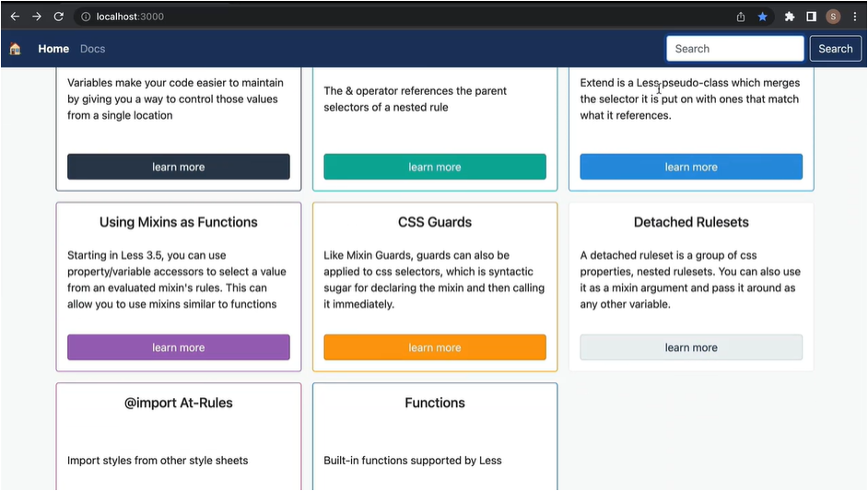Open Chrome three-dot menu
Image resolution: width=868 pixels, height=491 pixels.
tap(855, 17)
